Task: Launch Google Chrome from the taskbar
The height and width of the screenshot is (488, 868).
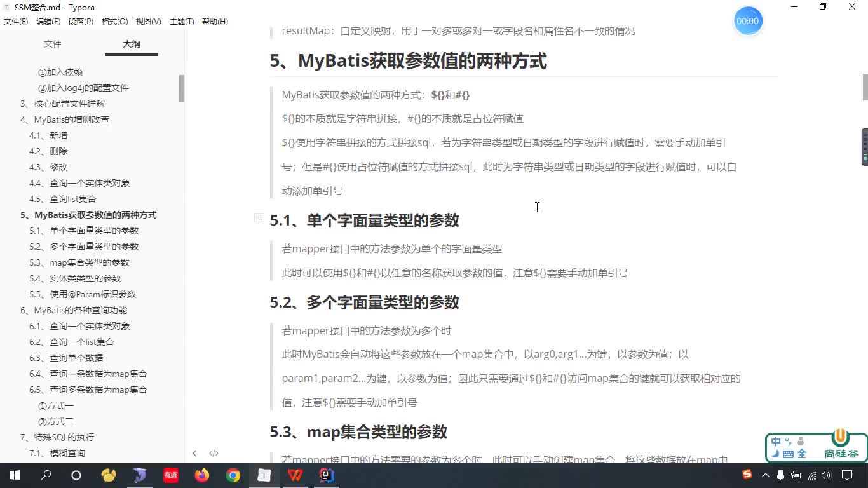Action: [x=233, y=475]
